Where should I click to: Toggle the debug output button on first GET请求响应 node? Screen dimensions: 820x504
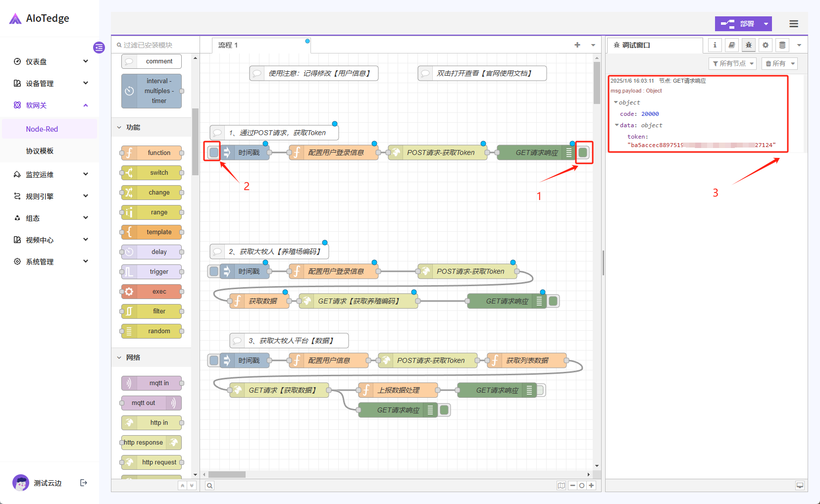tap(583, 152)
